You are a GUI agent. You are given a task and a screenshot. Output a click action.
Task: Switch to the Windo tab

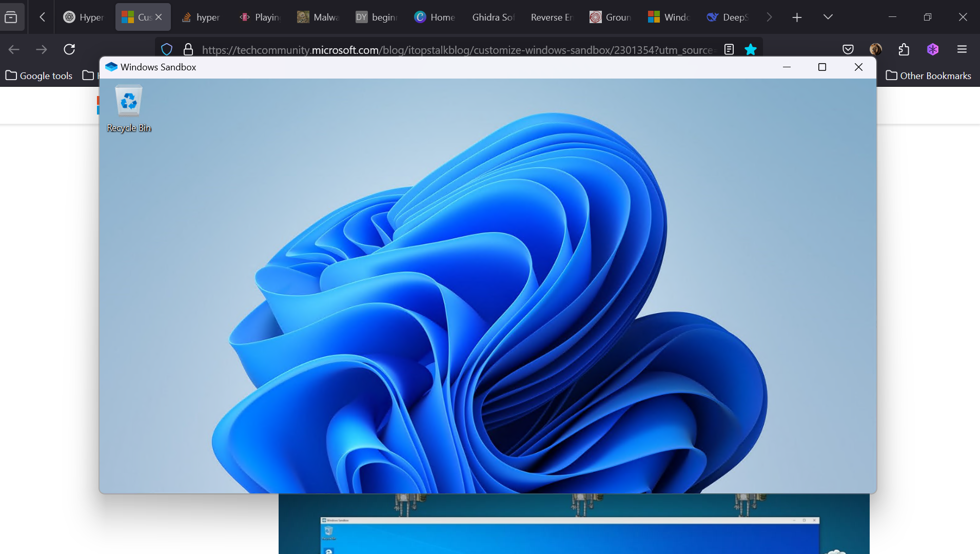point(669,17)
